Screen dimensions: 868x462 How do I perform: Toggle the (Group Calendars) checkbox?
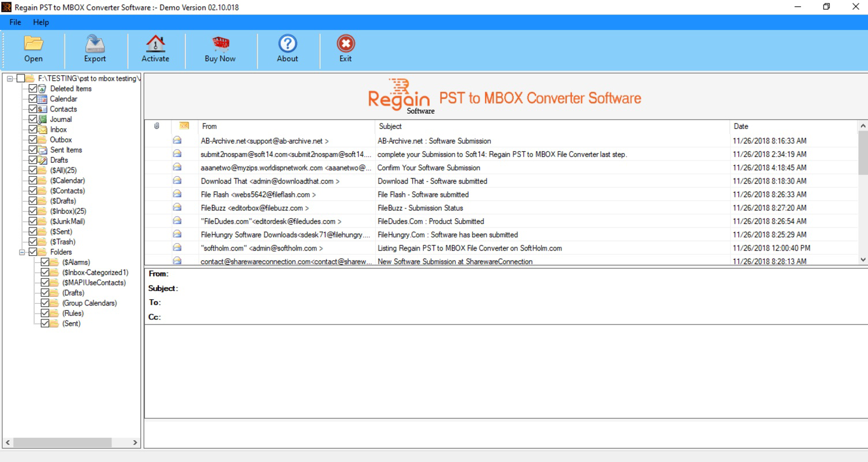(45, 303)
